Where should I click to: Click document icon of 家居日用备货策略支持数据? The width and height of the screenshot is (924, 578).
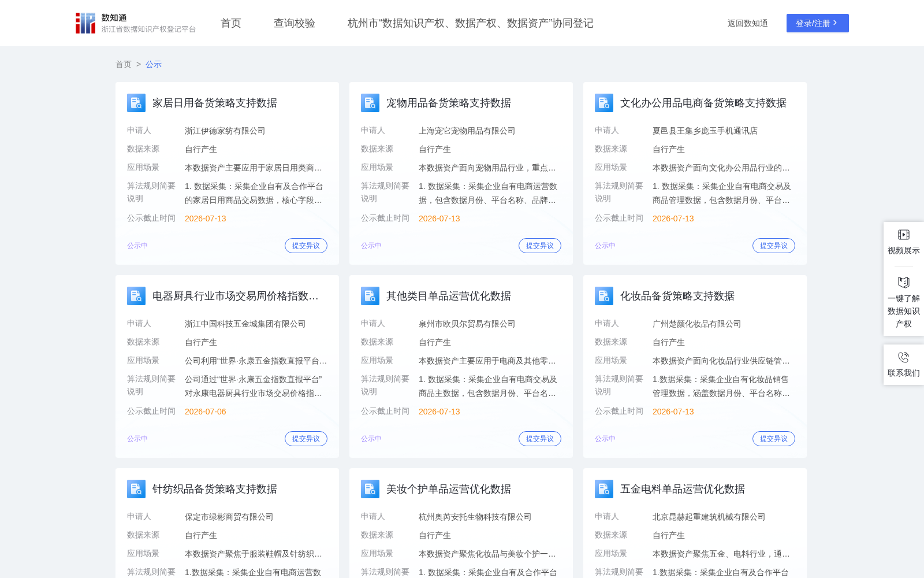point(136,103)
